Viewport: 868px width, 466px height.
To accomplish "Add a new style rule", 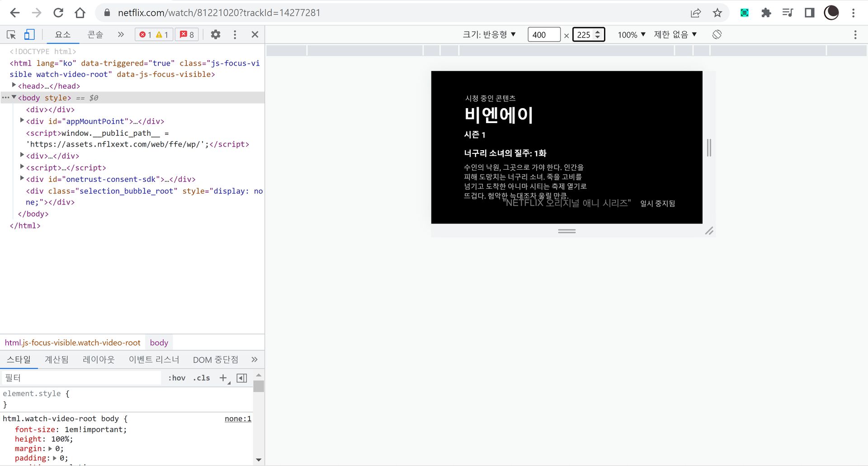I will (x=223, y=378).
